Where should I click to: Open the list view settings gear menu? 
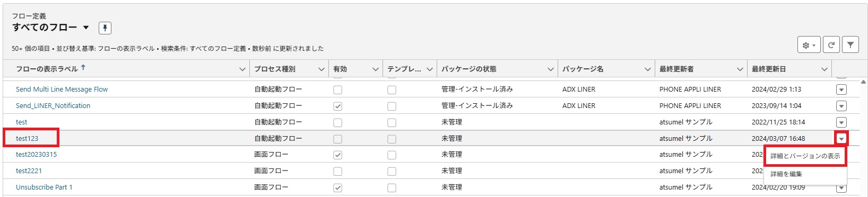[809, 45]
